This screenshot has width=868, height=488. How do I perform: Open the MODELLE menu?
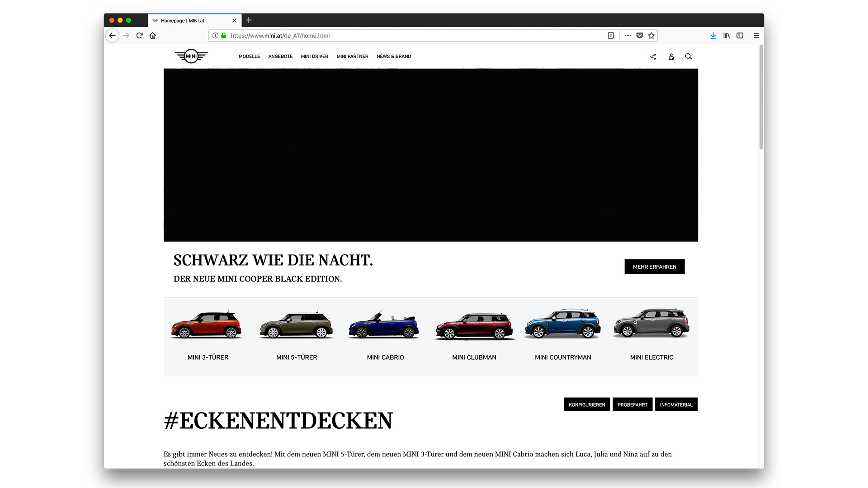250,56
